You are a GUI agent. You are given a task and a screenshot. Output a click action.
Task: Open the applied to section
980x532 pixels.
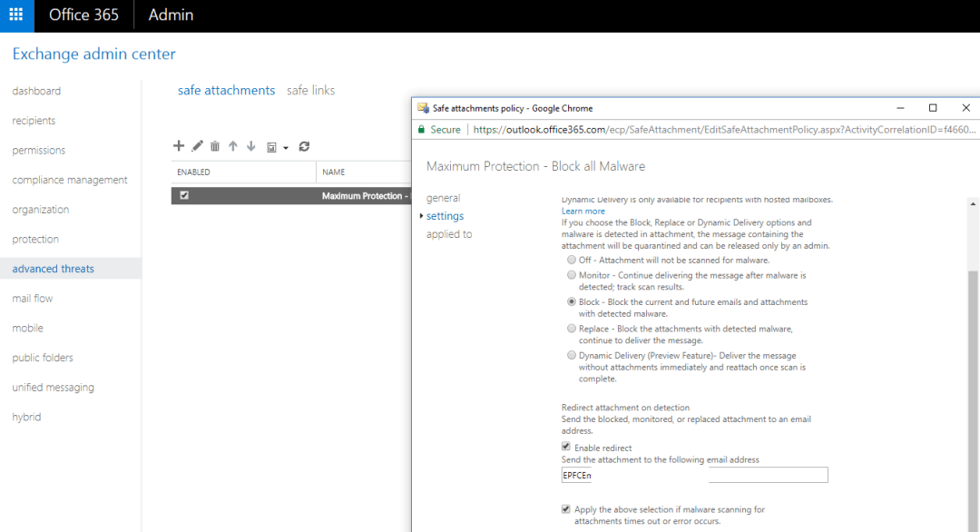pyautogui.click(x=449, y=234)
